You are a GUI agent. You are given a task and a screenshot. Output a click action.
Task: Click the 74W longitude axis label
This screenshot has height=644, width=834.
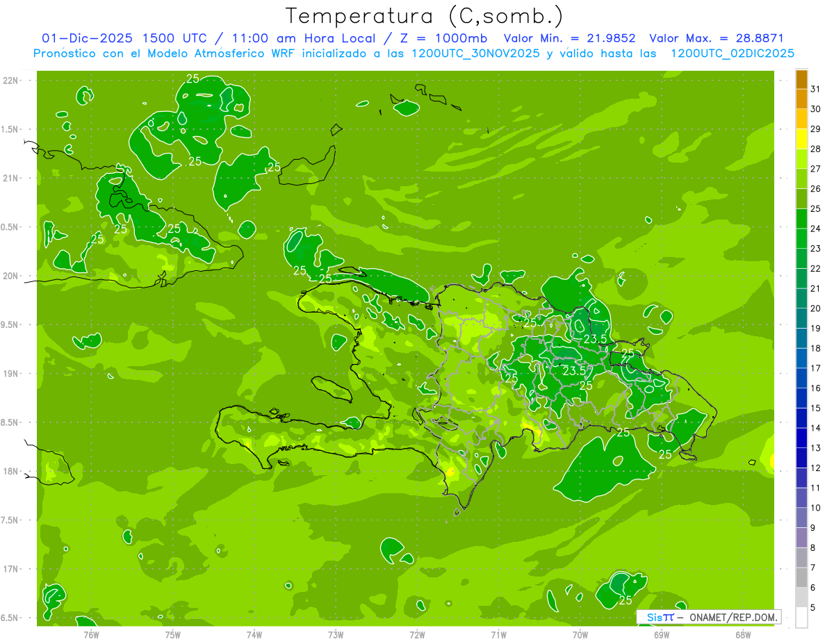click(x=254, y=635)
